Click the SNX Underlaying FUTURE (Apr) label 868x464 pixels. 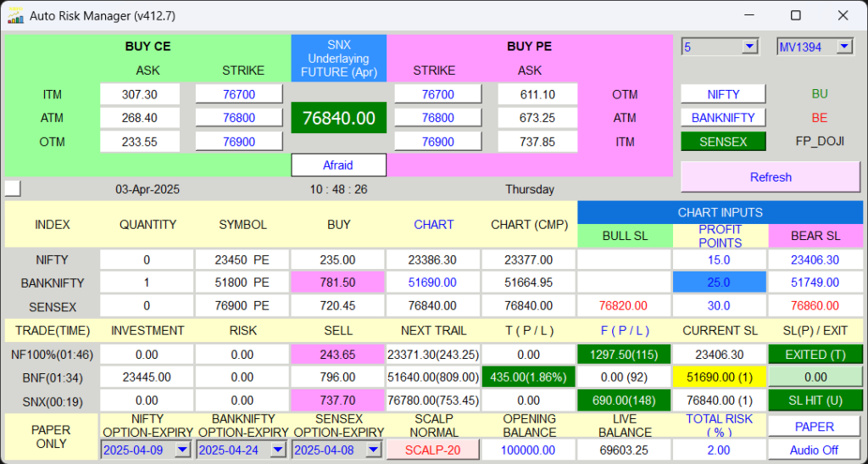(339, 59)
